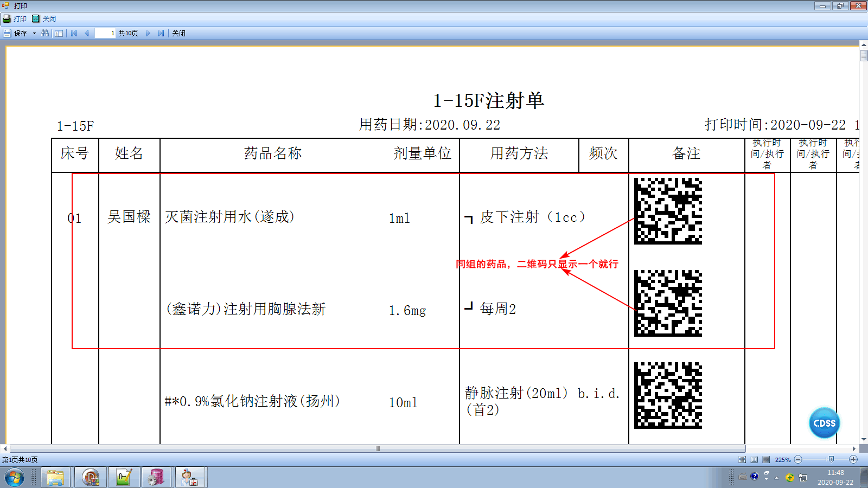Click the yellow-green plus security tray icon
The height and width of the screenshot is (488, 868).
click(790, 478)
